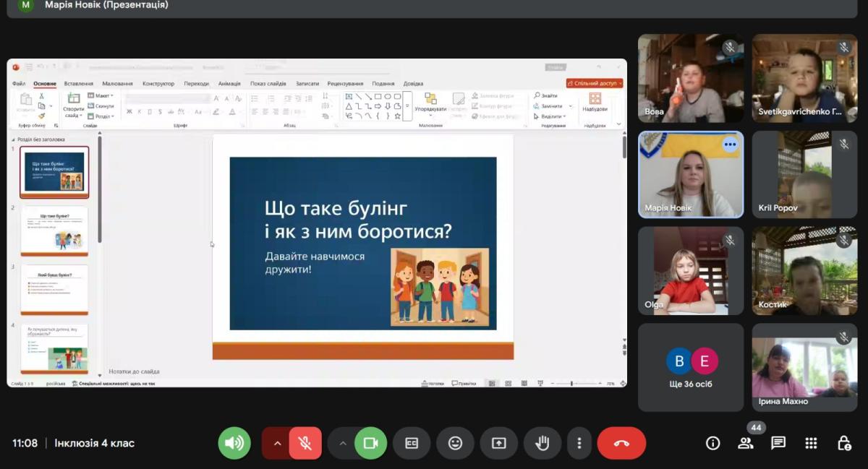Unmute the microphone in the call bar
Screen dimensions: 868x469
305,443
